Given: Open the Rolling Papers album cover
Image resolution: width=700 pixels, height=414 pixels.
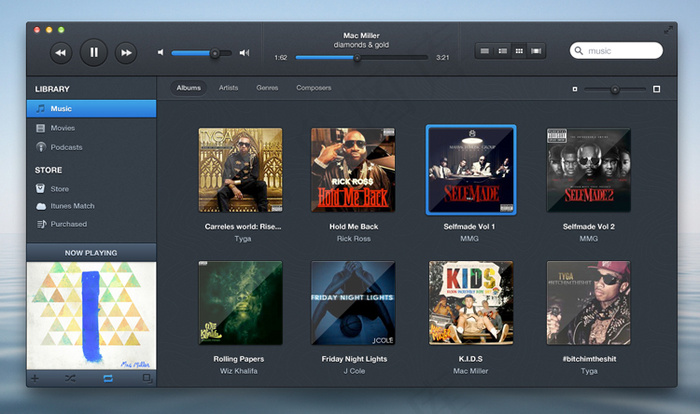Looking at the screenshot, I should [x=241, y=303].
